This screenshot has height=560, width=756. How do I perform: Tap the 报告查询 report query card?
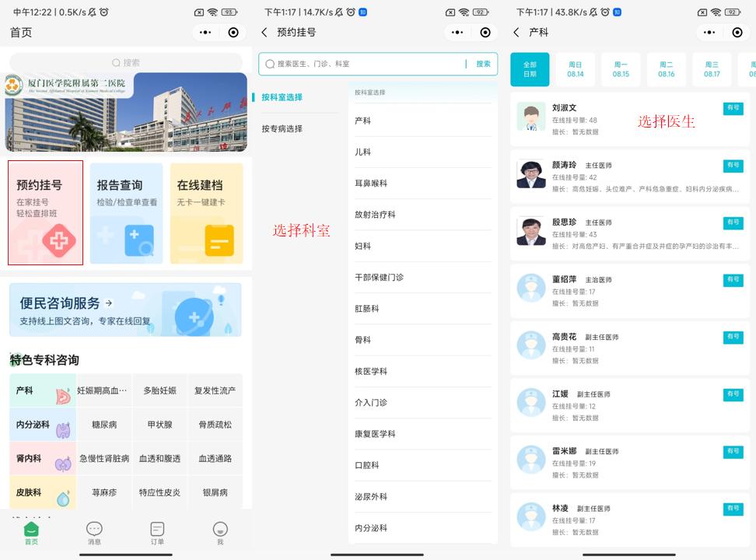[126, 213]
